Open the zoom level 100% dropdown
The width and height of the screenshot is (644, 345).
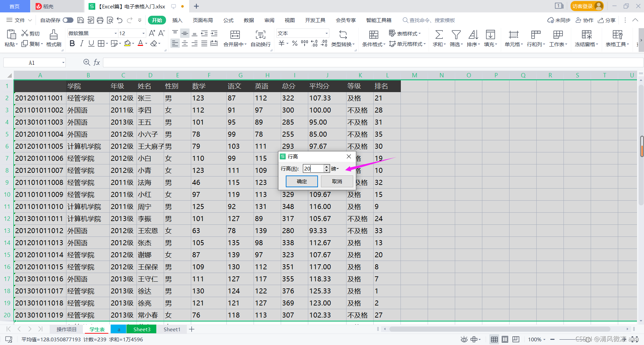(537, 339)
